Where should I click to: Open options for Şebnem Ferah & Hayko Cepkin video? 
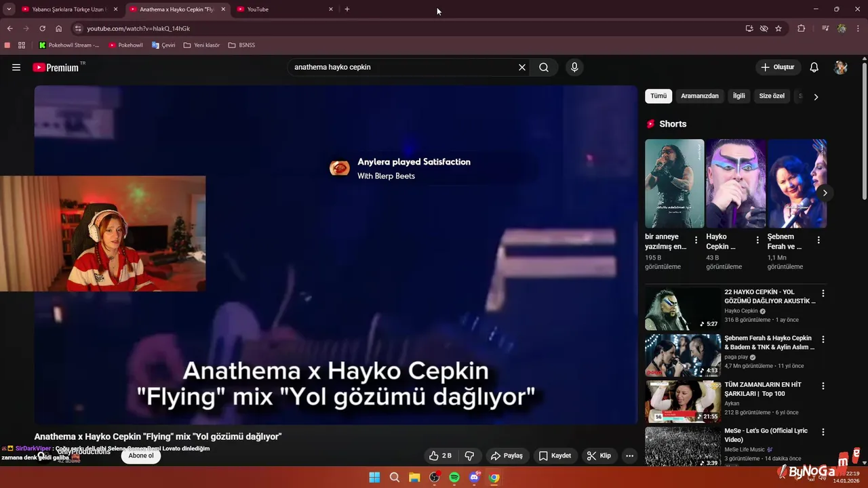coord(823,340)
